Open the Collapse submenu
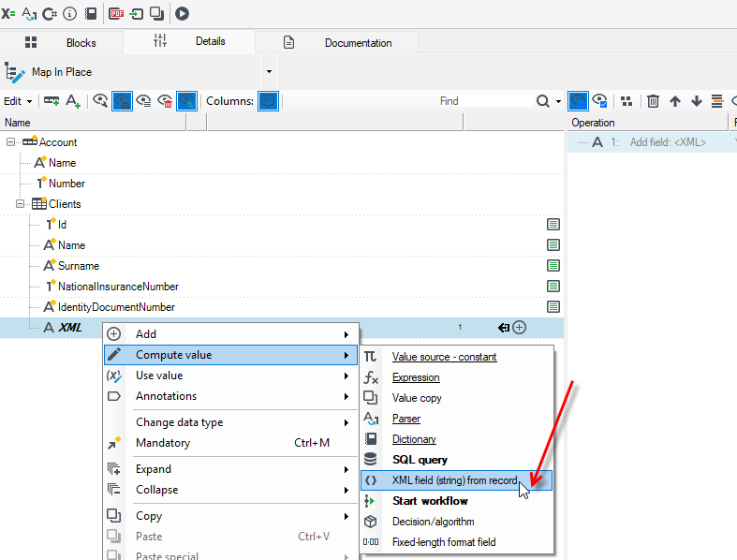Screen dimensions: 737x560 231,490
